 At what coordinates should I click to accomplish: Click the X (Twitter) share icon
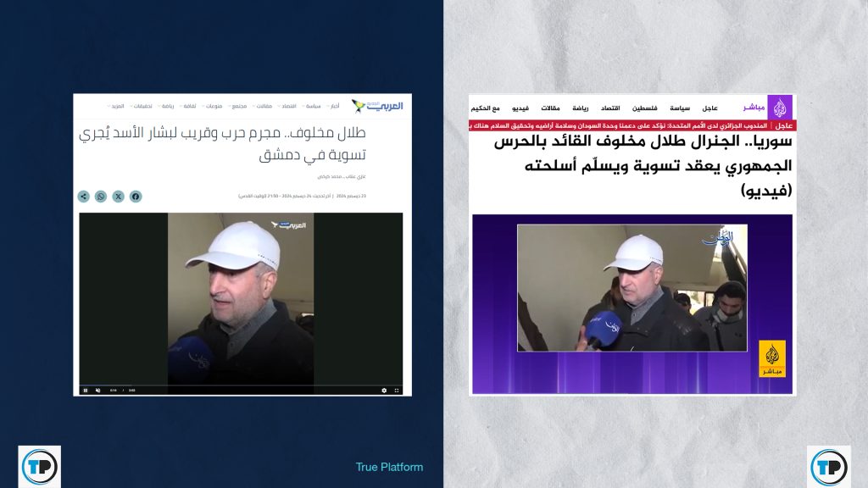(118, 197)
